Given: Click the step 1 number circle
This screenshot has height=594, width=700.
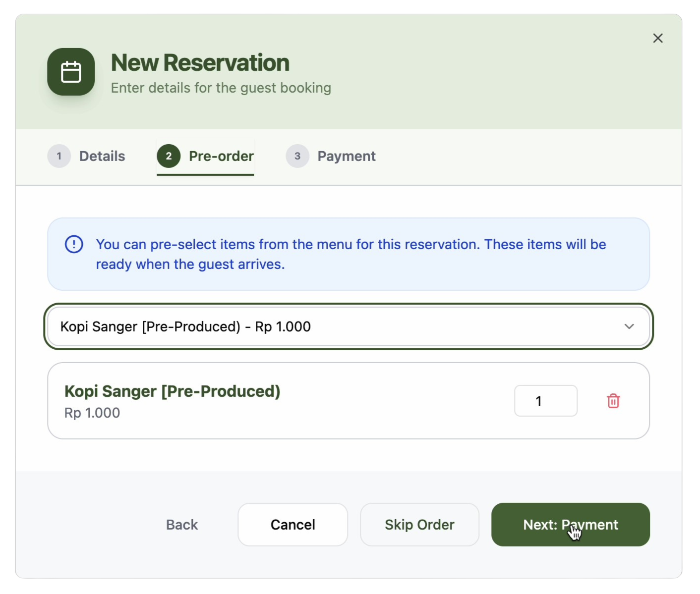Looking at the screenshot, I should (59, 156).
